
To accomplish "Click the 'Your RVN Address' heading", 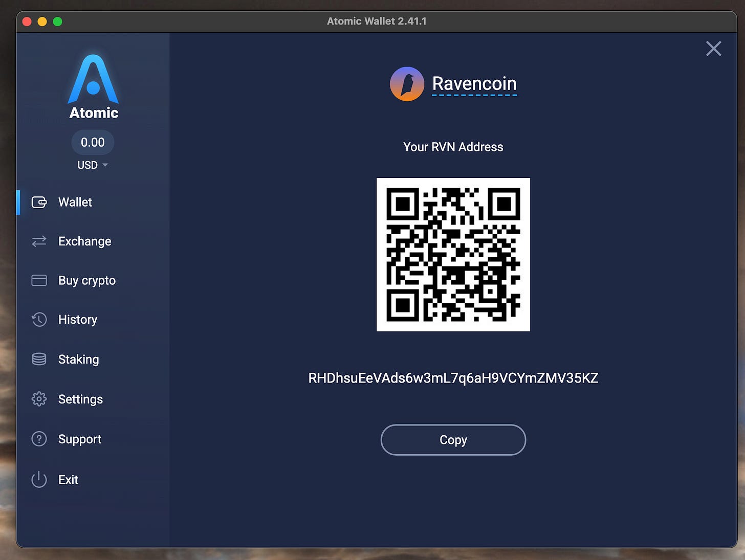I will click(453, 147).
